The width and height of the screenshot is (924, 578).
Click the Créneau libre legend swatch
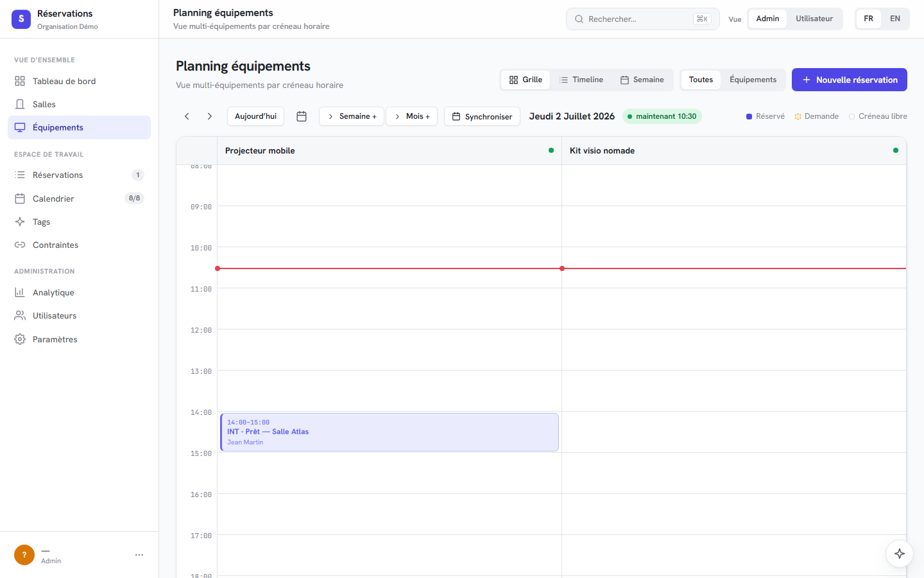[851, 116]
